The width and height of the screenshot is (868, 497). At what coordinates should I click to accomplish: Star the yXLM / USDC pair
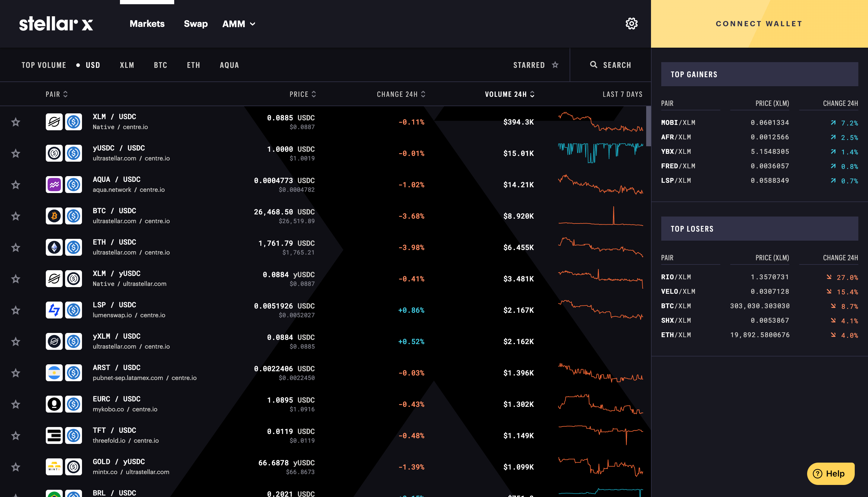[16, 341]
